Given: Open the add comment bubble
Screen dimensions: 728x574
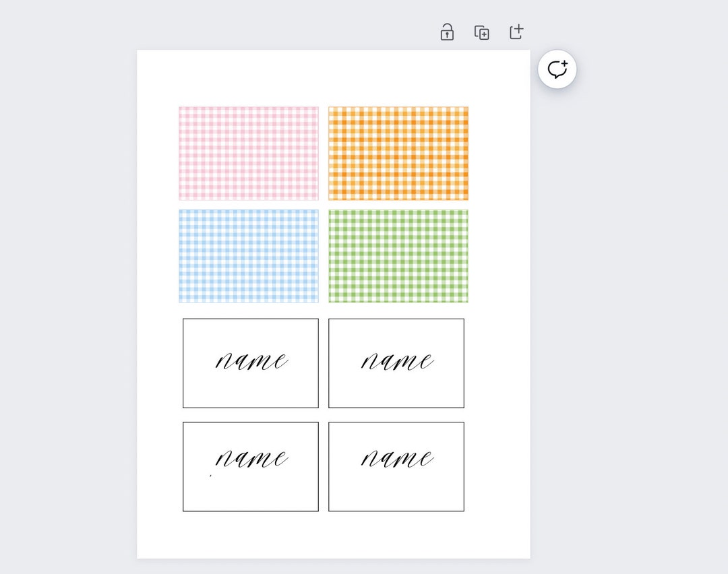Looking at the screenshot, I should pos(557,69).
